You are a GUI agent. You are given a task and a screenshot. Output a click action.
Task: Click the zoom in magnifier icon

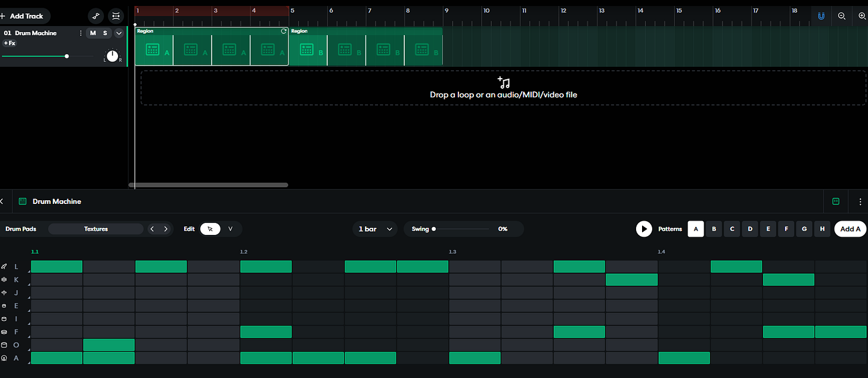[x=862, y=16]
